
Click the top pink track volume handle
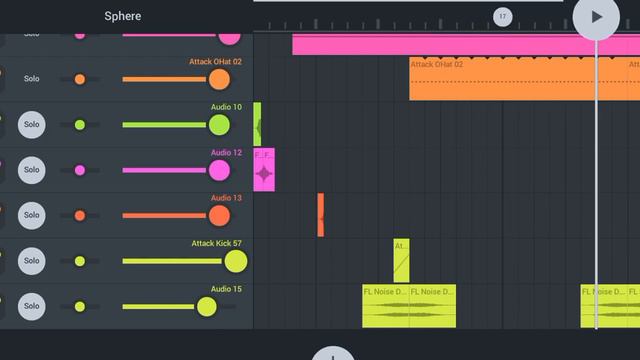[229, 39]
